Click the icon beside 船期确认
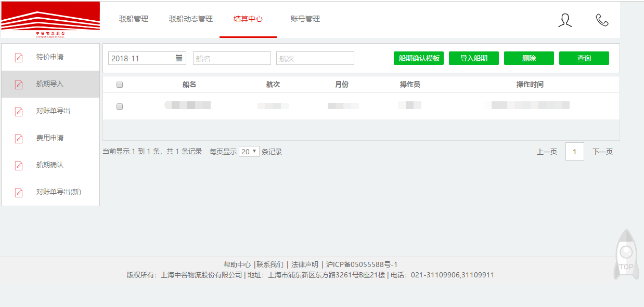 19,165
